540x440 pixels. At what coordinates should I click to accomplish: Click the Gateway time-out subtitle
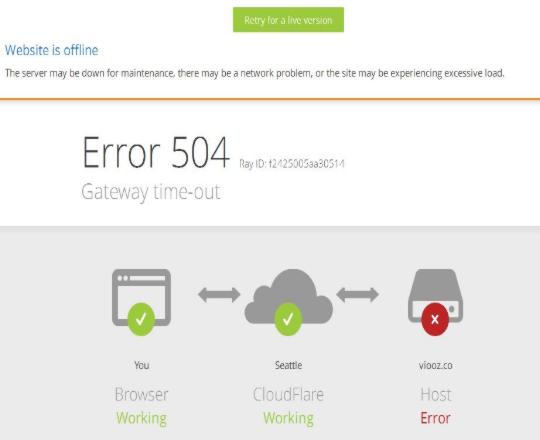click(151, 192)
